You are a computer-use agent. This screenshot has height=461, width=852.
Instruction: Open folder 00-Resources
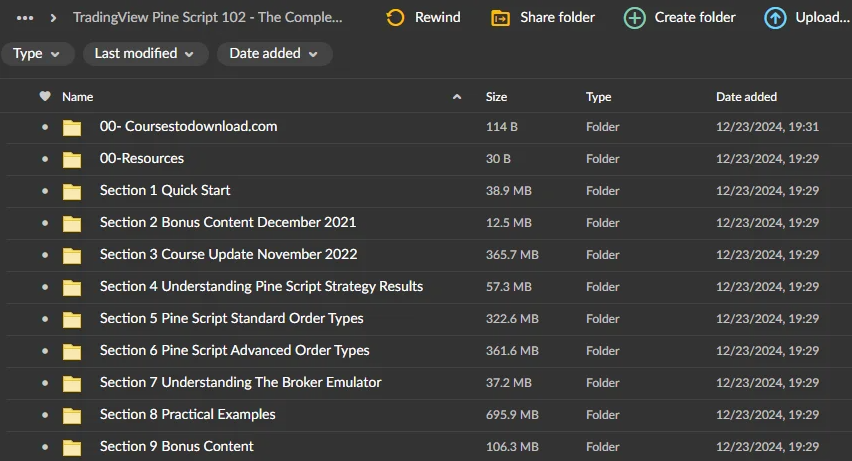(142, 158)
